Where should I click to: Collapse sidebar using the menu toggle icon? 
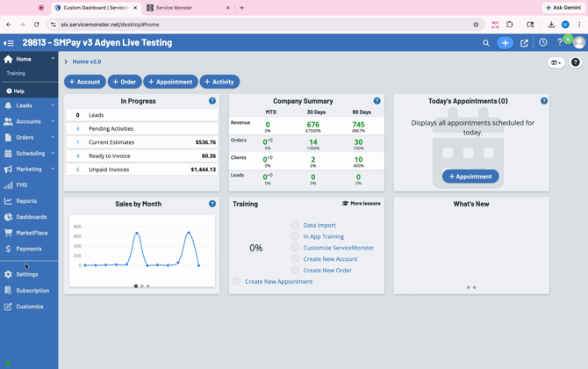coord(9,43)
